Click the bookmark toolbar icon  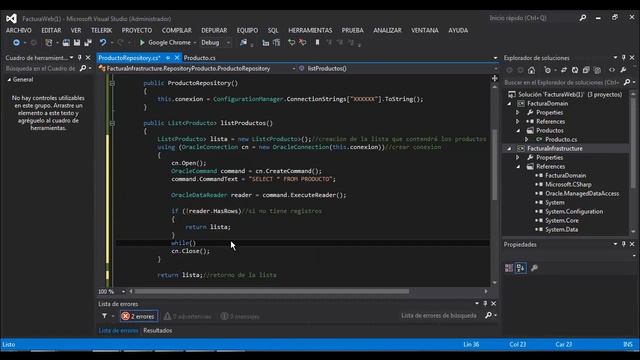317,42
